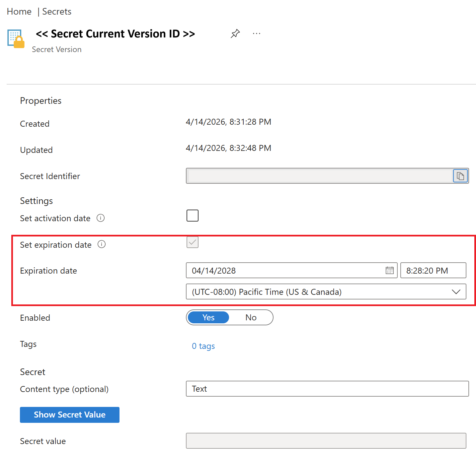
Task: Open the 0 tags link
Action: tap(203, 346)
